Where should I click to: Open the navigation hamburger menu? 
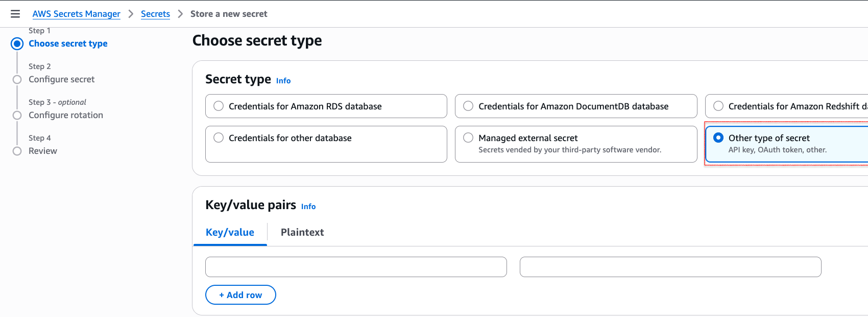pyautogui.click(x=15, y=14)
